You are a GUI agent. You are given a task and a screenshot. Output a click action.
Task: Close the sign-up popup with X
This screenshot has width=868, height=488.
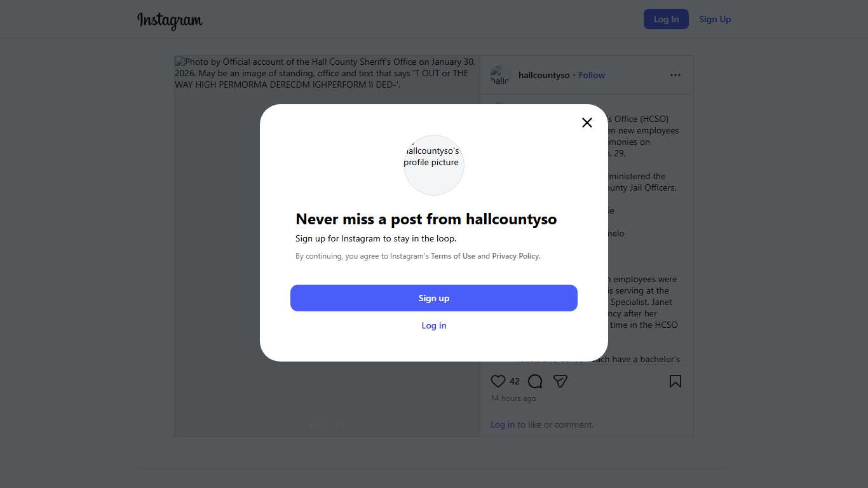click(x=587, y=123)
